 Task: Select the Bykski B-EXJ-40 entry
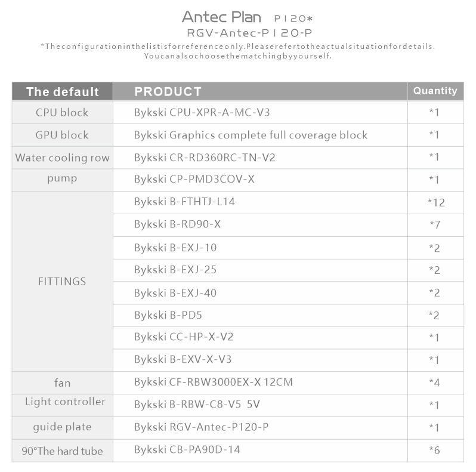pyautogui.click(x=175, y=293)
